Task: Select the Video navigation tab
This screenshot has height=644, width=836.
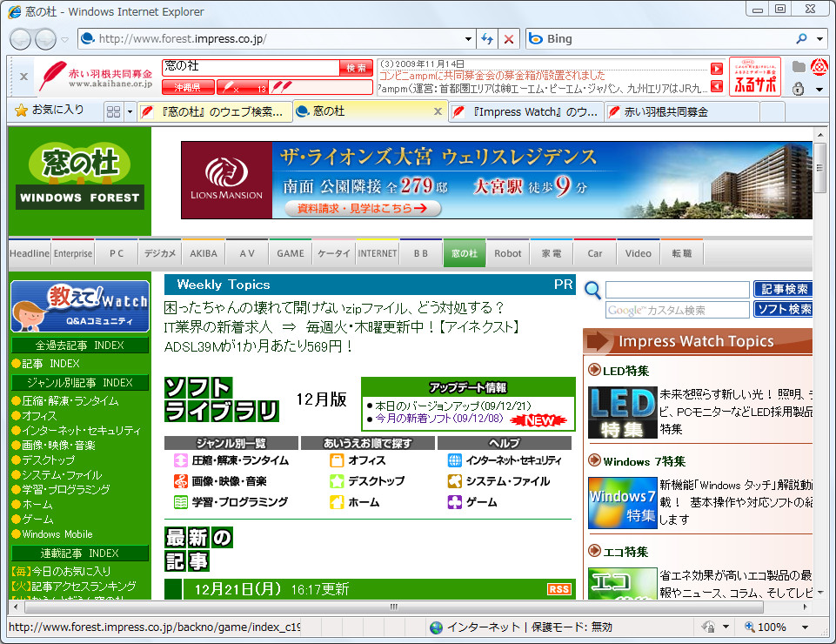Action: click(x=639, y=253)
